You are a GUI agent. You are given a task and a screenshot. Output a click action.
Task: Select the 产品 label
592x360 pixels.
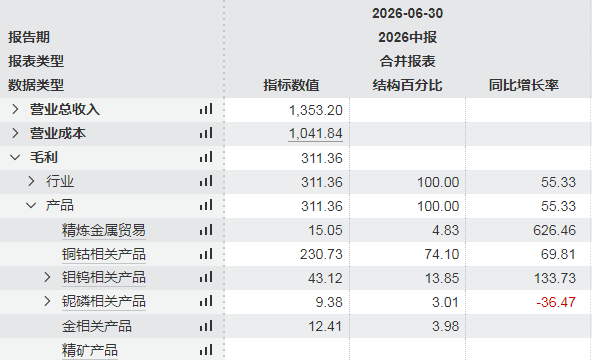tap(60, 206)
